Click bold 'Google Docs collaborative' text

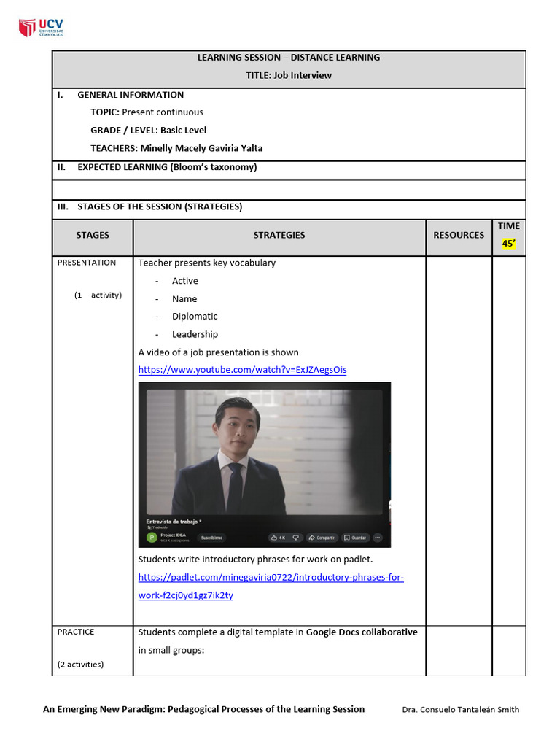[362, 632]
